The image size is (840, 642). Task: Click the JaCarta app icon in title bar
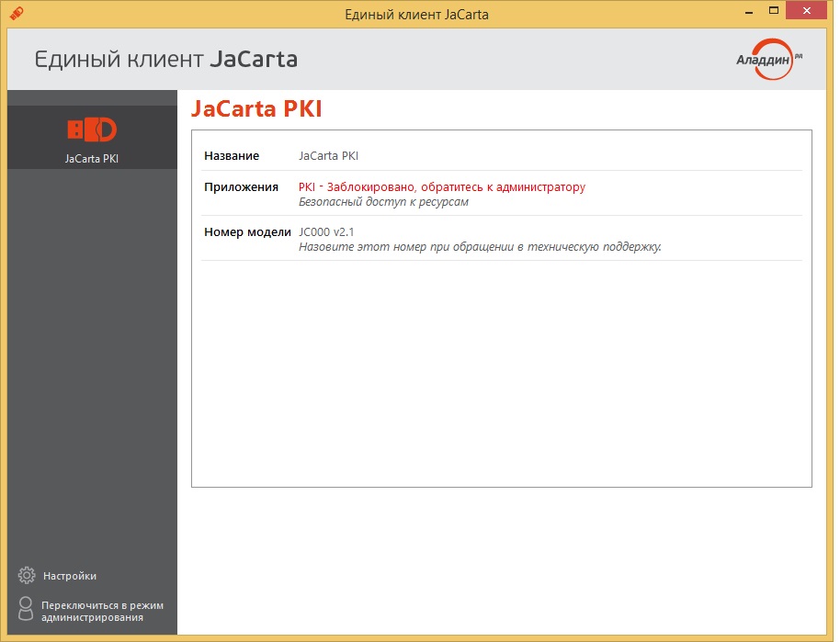16,14
